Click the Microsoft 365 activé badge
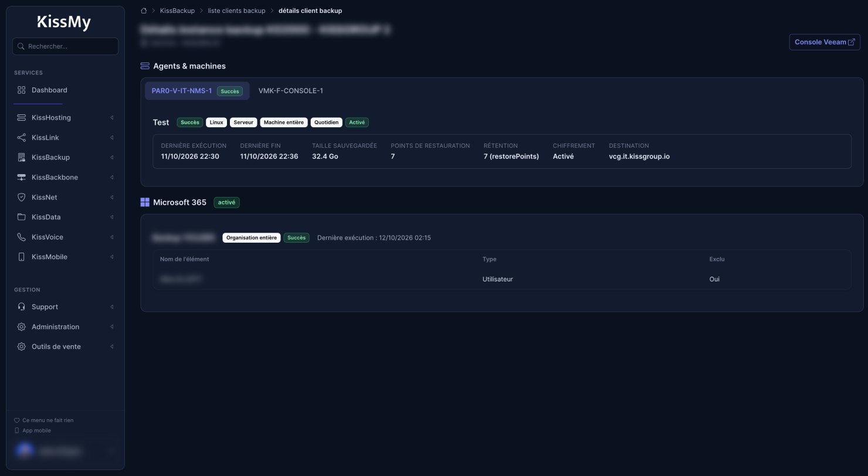 click(x=226, y=202)
